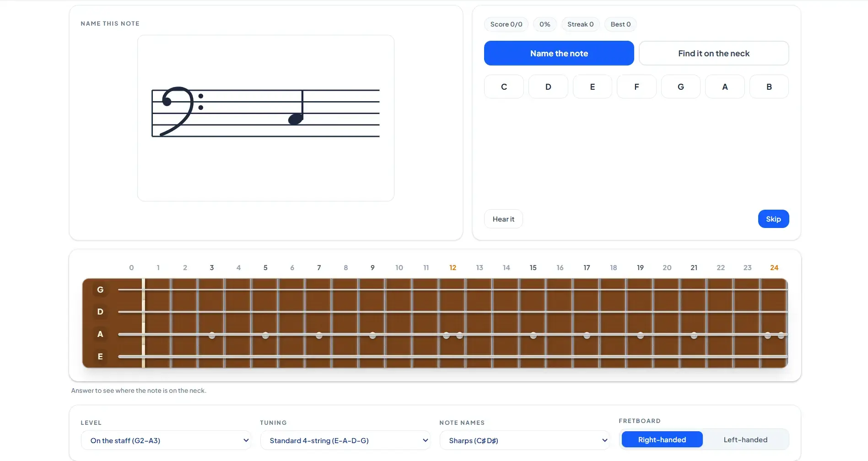Pick note F as the answer

click(x=636, y=87)
